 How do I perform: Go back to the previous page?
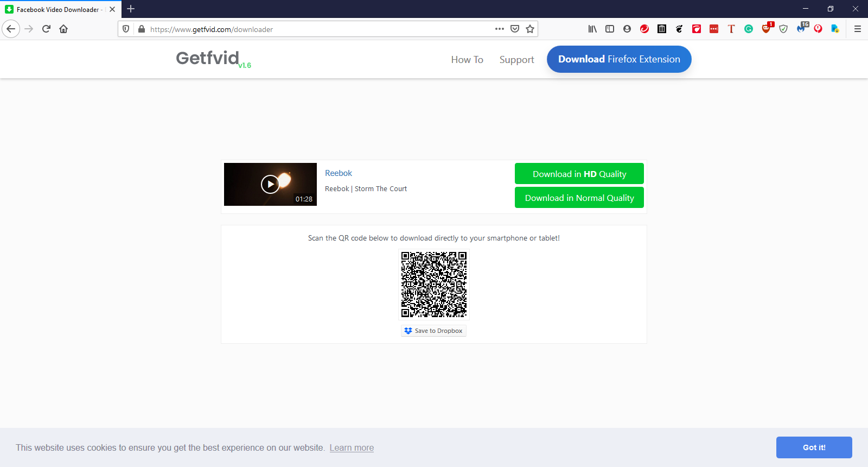click(x=11, y=29)
